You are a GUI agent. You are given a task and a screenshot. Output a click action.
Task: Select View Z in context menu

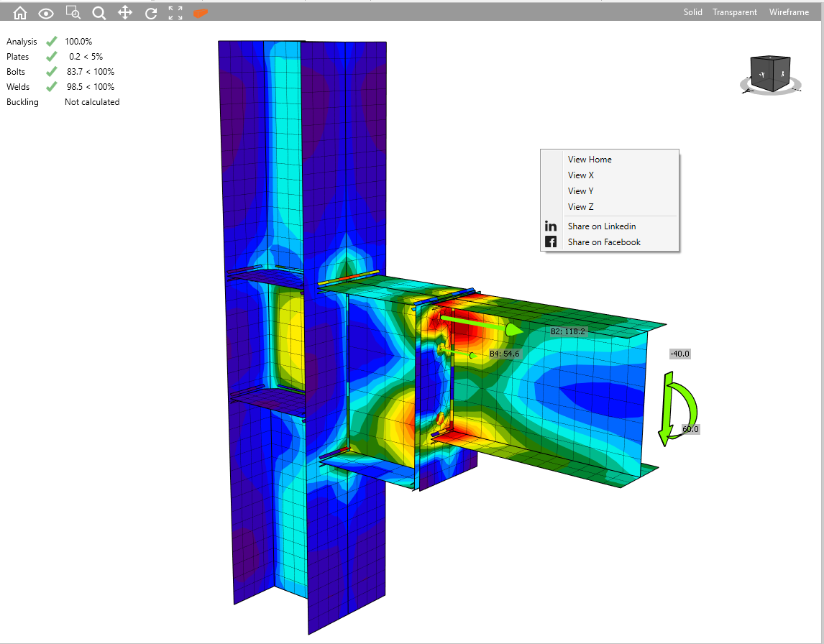coord(581,207)
